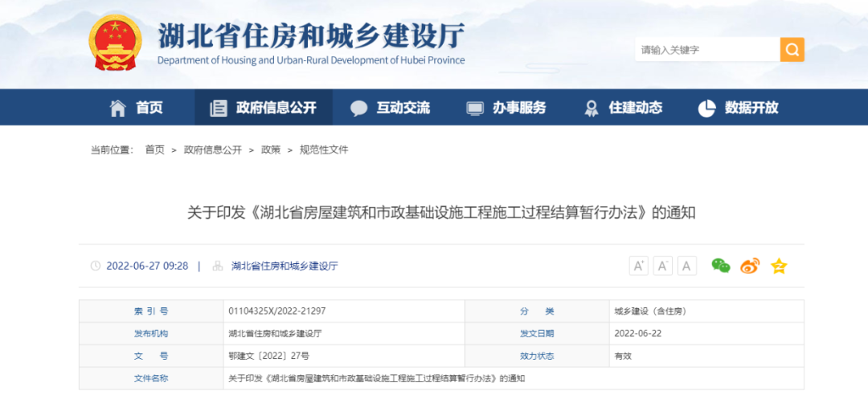Click the keyword search input field
Viewport: 868px width, 420px height.
(706, 50)
